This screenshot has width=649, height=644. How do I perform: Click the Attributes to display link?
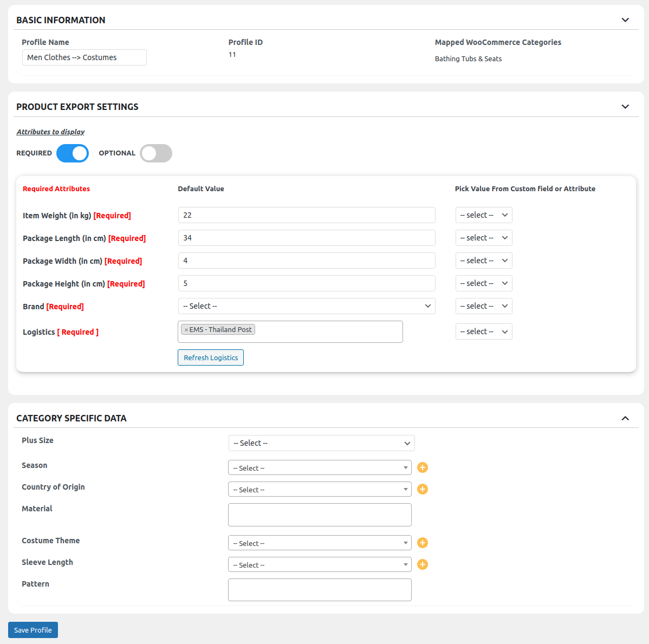(50, 132)
